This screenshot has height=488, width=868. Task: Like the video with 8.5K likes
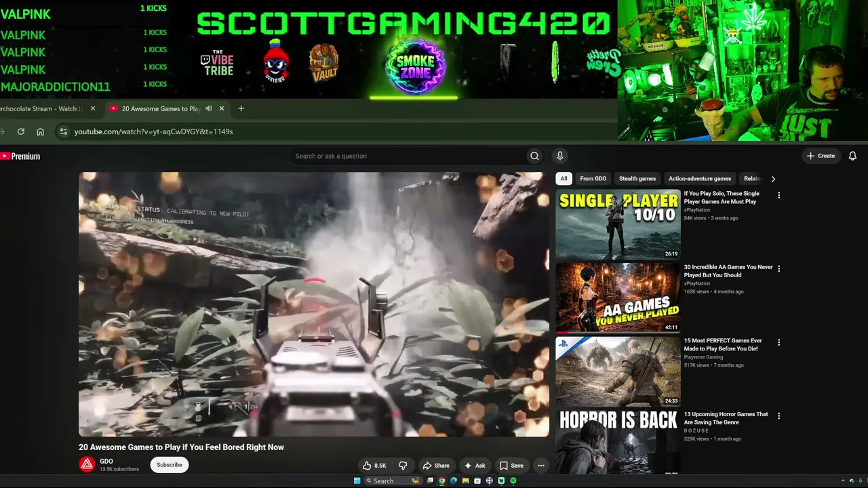coord(374,466)
